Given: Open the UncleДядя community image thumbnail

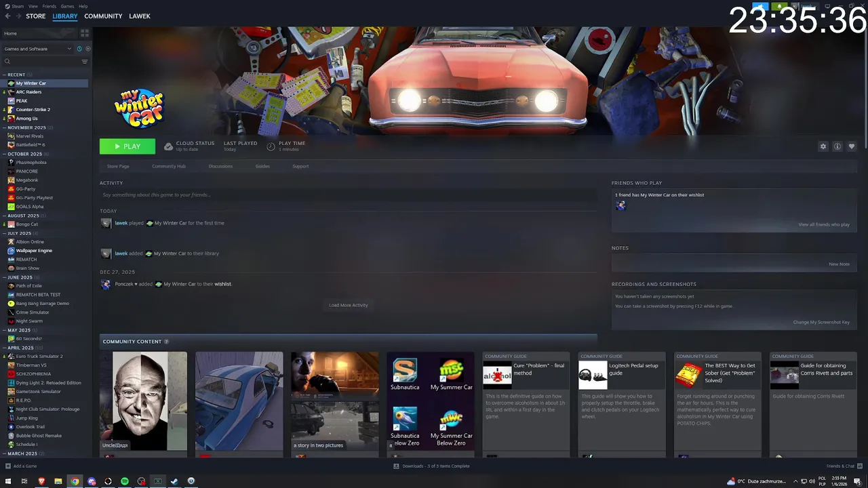Looking at the screenshot, I should [x=143, y=401].
